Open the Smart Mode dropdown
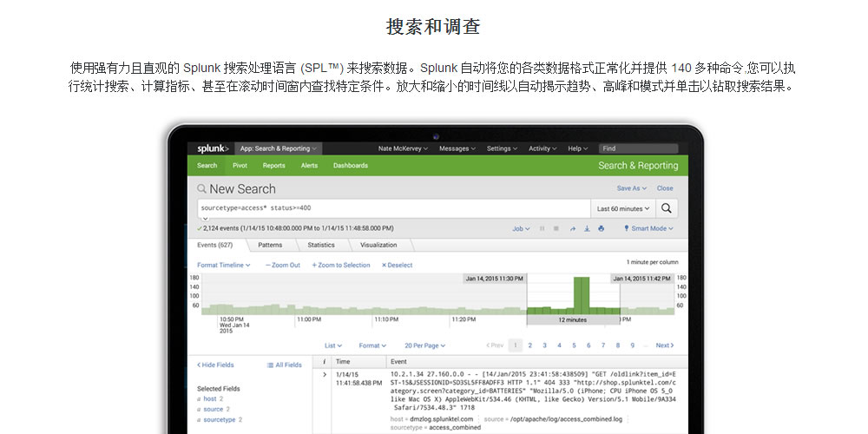 pyautogui.click(x=652, y=228)
